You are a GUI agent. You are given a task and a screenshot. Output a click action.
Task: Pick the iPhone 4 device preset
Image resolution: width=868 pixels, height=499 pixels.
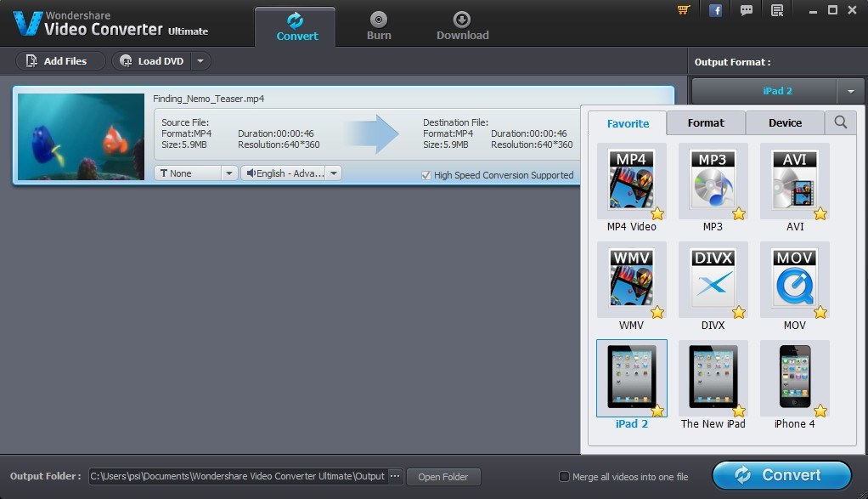click(795, 377)
